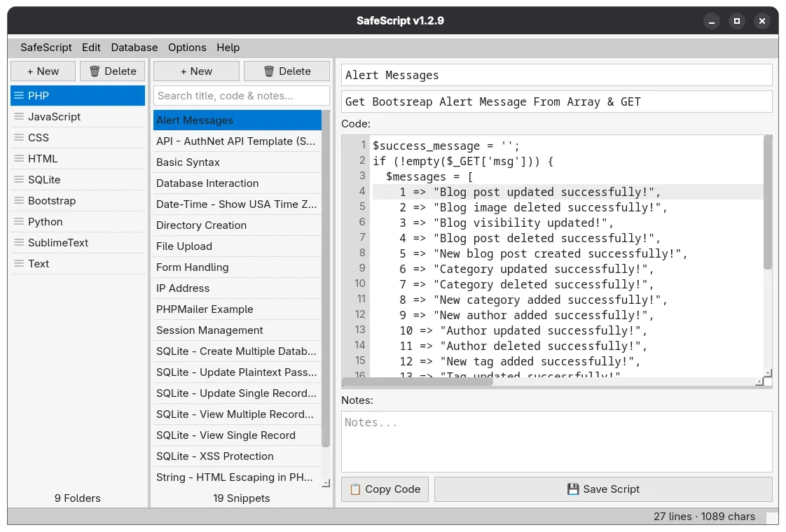786x532 pixels.
Task: Open the Alert Messages snippet
Action: [237, 120]
